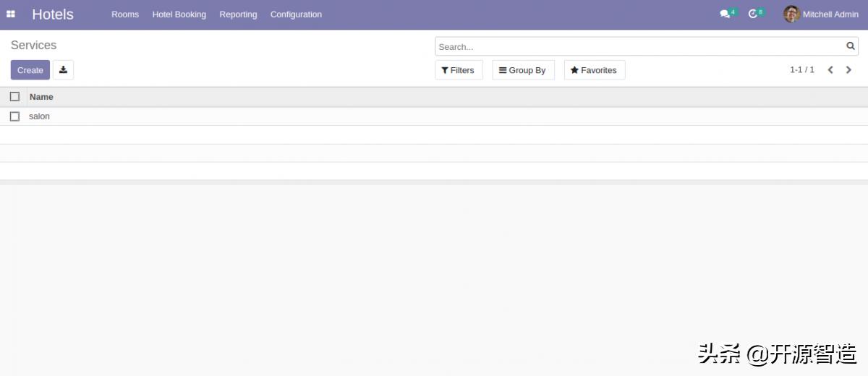Open the Rooms menu

pos(125,14)
